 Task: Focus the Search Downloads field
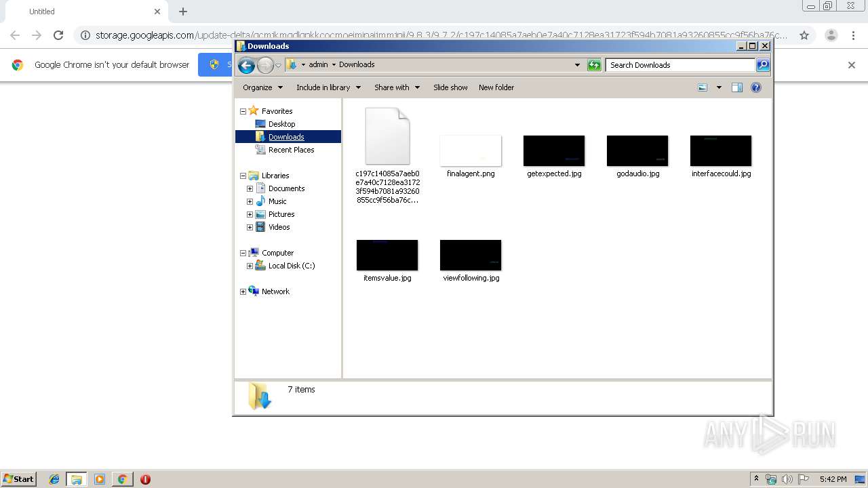[x=680, y=65]
